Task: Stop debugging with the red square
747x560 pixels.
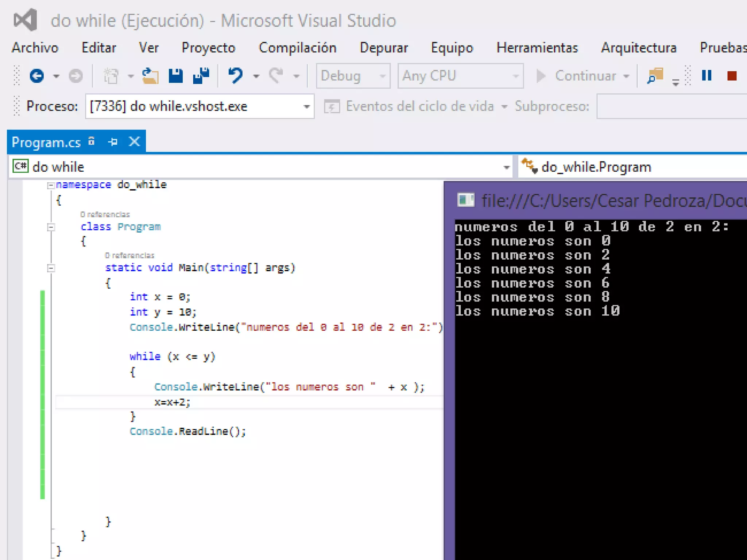Action: pyautogui.click(x=732, y=76)
